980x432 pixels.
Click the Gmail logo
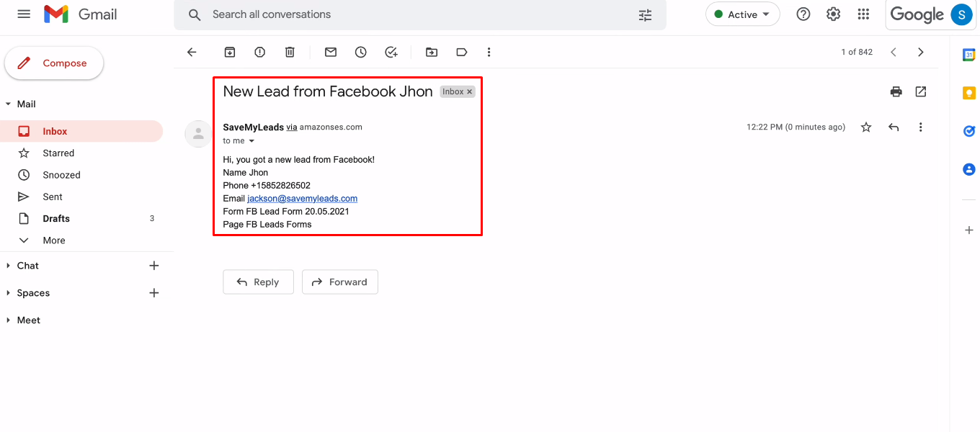click(x=80, y=14)
